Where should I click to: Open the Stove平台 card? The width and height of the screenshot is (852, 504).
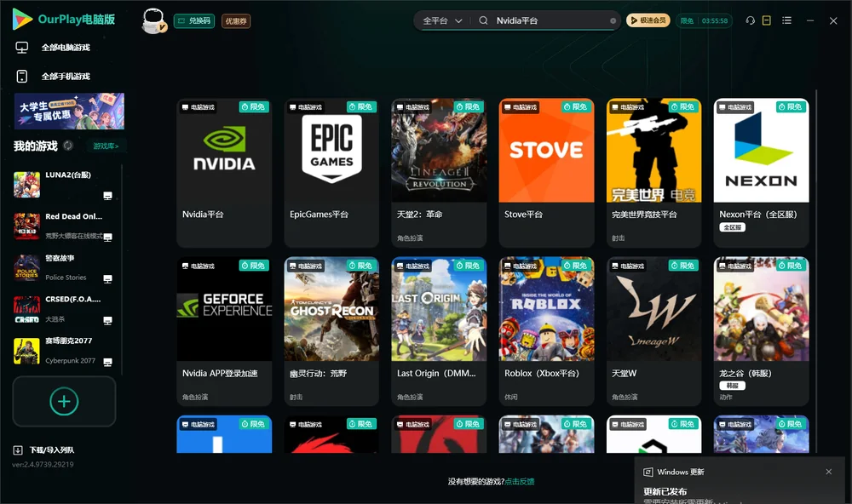pyautogui.click(x=546, y=173)
